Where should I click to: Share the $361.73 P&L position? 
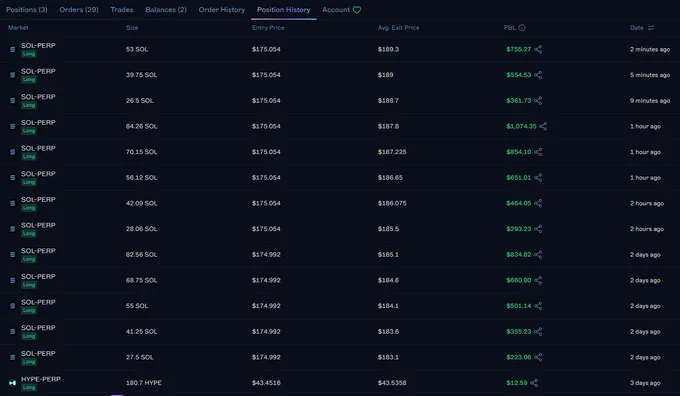pyautogui.click(x=538, y=101)
